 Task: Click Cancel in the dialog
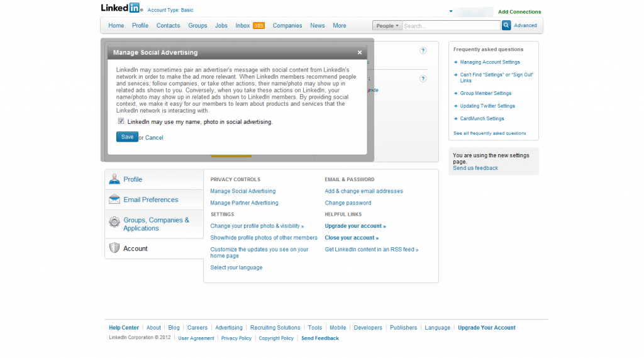pyautogui.click(x=154, y=138)
